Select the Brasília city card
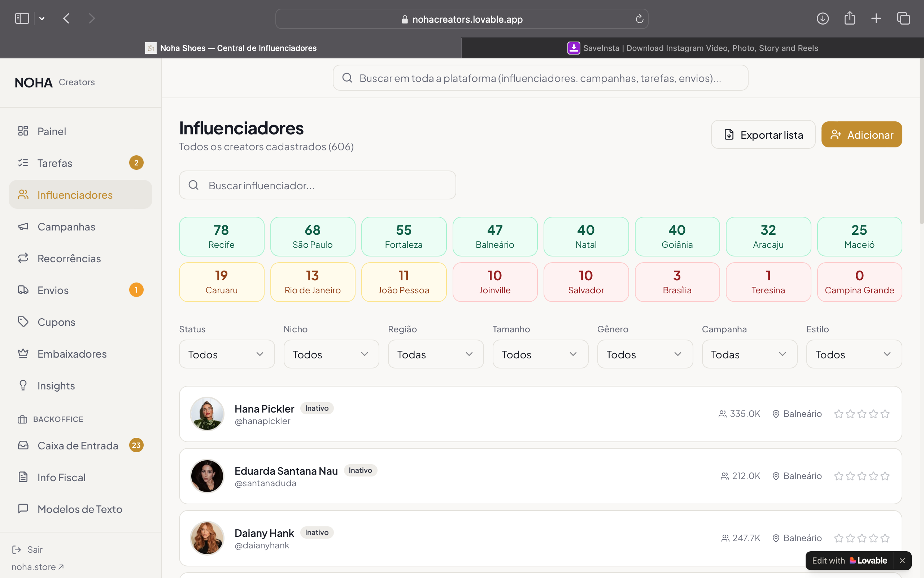The width and height of the screenshot is (924, 578). 677,282
